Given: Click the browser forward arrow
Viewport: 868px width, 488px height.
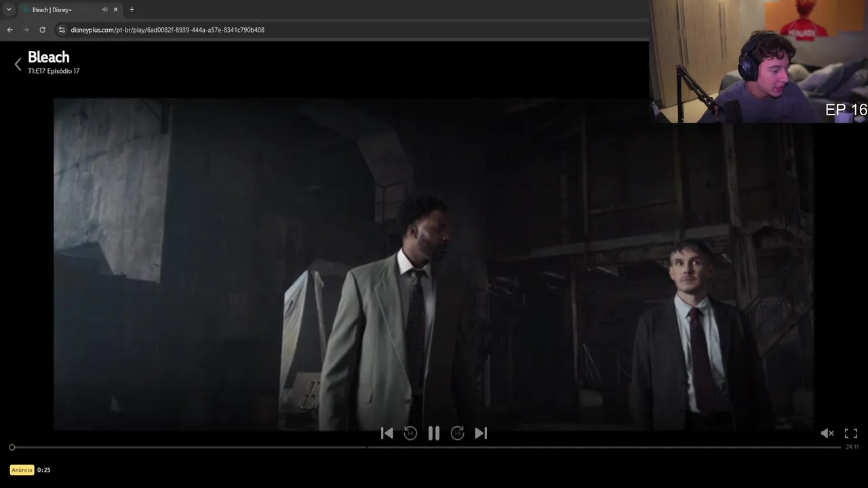Looking at the screenshot, I should [x=26, y=30].
